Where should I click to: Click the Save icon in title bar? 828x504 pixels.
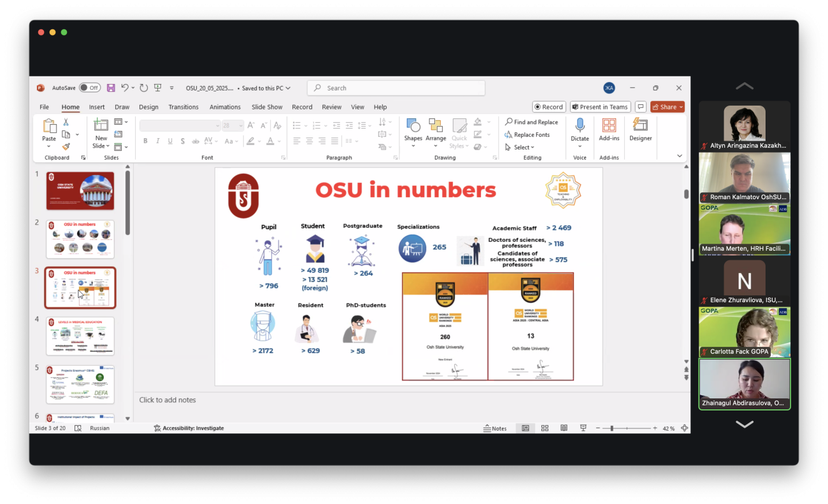pyautogui.click(x=111, y=88)
